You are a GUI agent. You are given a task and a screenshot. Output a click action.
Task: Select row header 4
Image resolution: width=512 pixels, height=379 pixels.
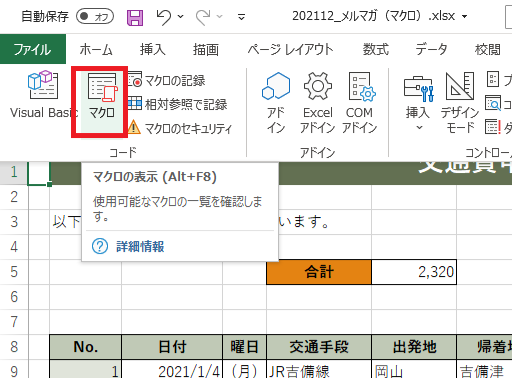(14, 247)
